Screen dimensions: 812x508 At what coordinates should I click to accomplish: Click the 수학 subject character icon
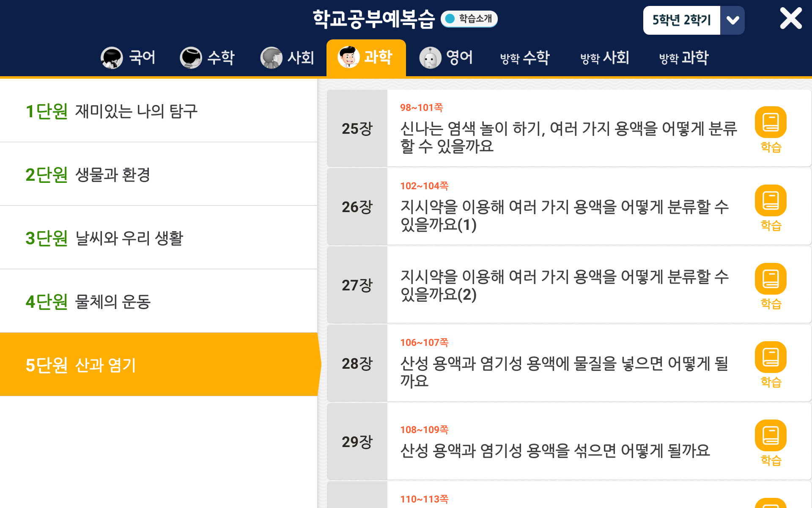[x=191, y=58]
